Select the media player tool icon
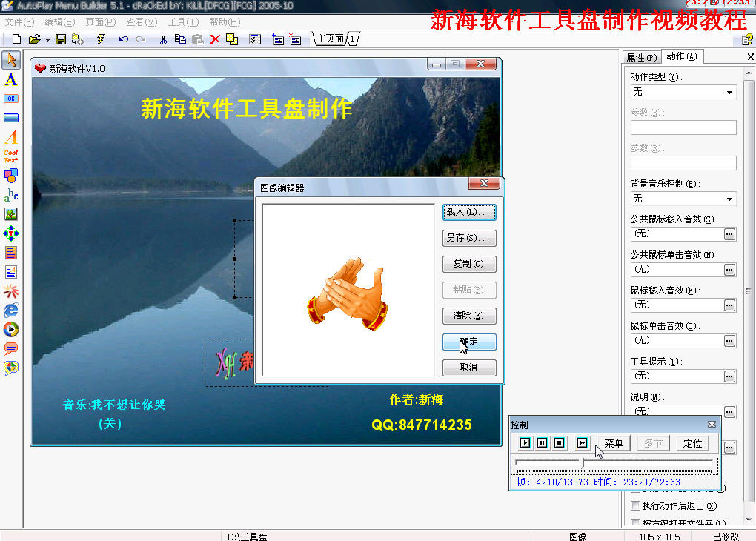Image resolution: width=756 pixels, height=541 pixels. [11, 329]
